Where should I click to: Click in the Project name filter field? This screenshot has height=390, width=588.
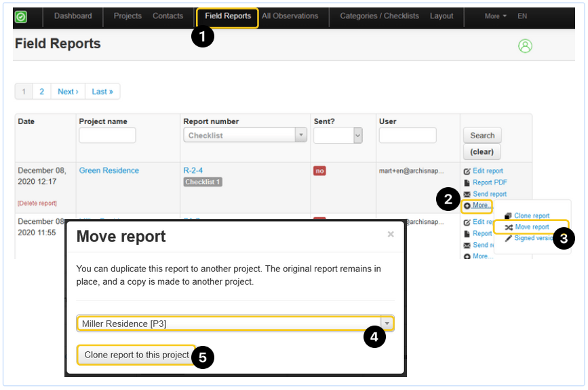pyautogui.click(x=107, y=136)
